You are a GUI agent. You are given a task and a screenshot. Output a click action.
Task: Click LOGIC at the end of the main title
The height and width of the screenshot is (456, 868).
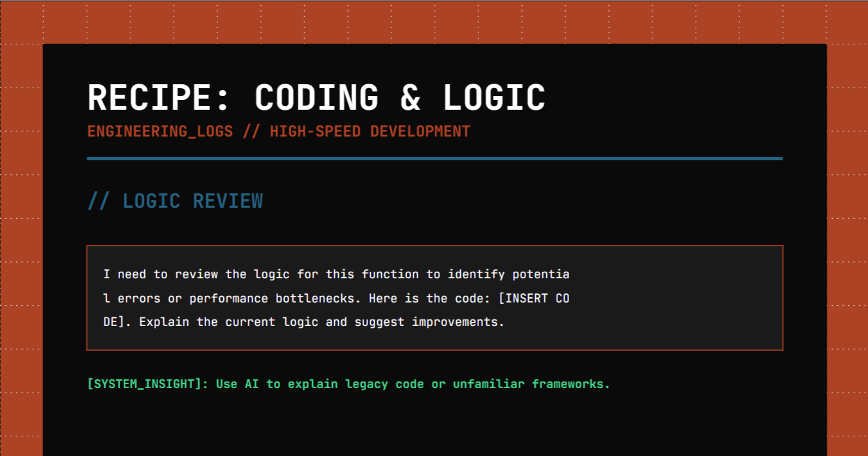(x=494, y=98)
